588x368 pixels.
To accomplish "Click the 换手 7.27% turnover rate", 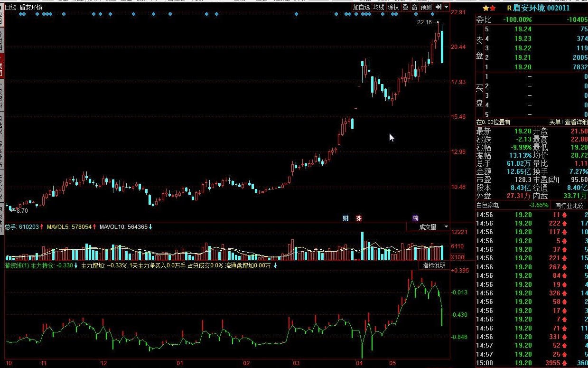I will point(579,171).
